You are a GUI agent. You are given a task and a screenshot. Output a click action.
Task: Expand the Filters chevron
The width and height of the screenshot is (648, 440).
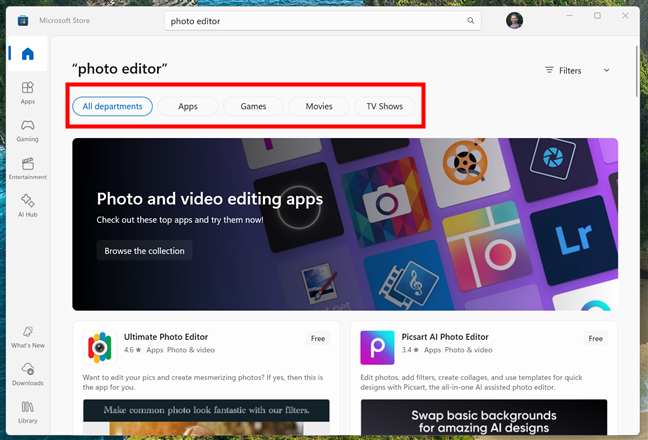(x=606, y=70)
